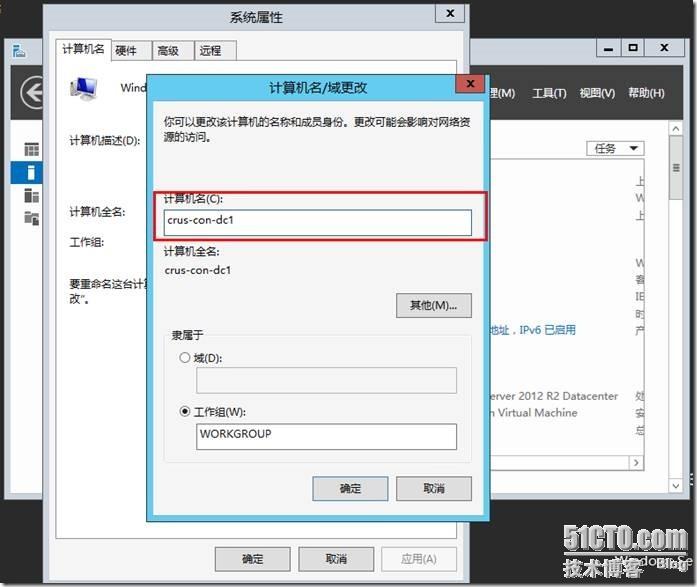Click the 'Server 2012 R2 Datacenter' text
The image size is (697, 587).
pos(553,396)
